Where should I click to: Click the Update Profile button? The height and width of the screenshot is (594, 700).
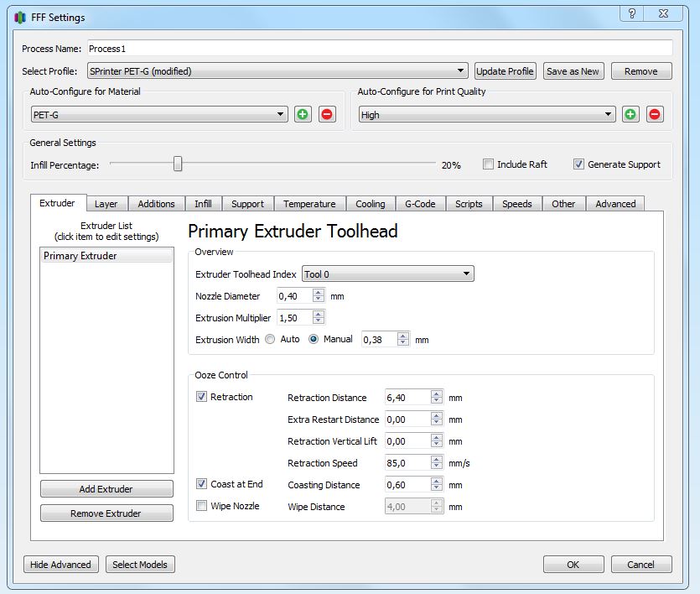coord(505,71)
